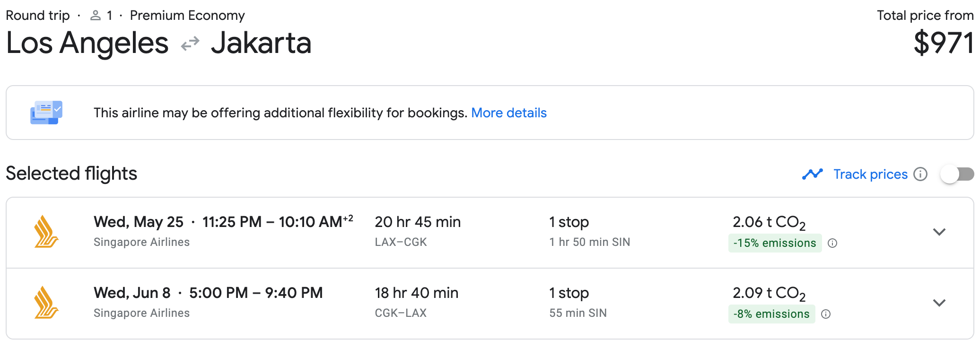Screen dimensions: 980x349
Task: Click the Singapore Airlines logo on Jun 8 flight
Action: coord(46,303)
